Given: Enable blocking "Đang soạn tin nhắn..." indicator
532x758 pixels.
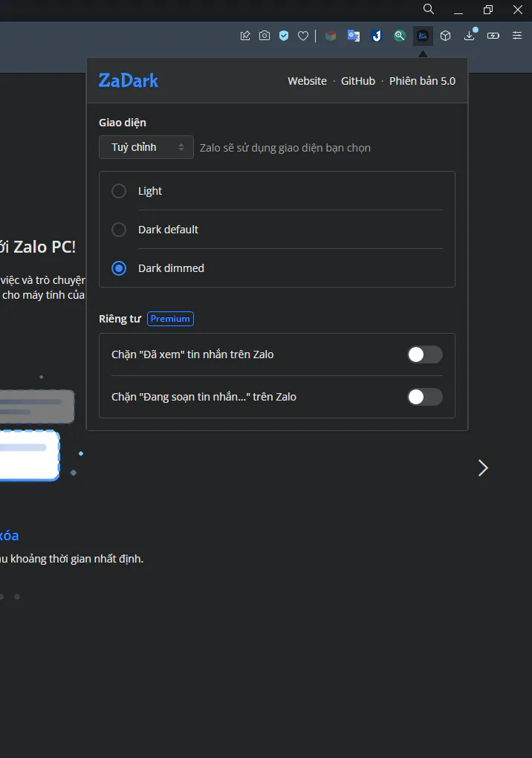Looking at the screenshot, I should tap(425, 397).
